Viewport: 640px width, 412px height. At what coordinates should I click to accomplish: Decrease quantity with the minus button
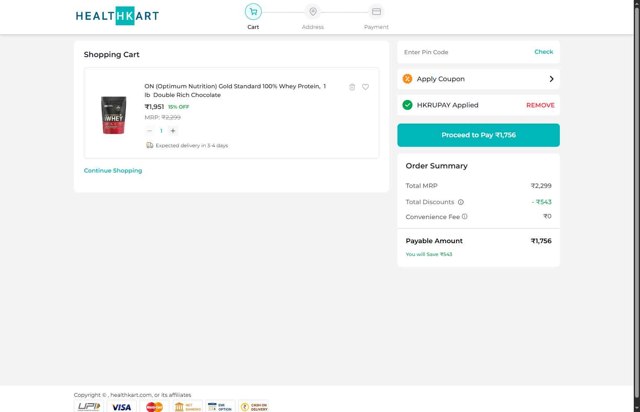(149, 131)
